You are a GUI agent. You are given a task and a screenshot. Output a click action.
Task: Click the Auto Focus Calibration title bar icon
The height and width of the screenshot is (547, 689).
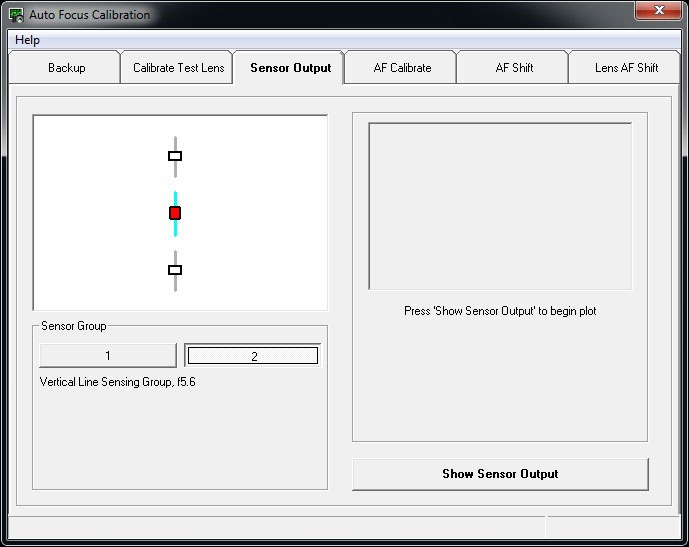click(16, 15)
